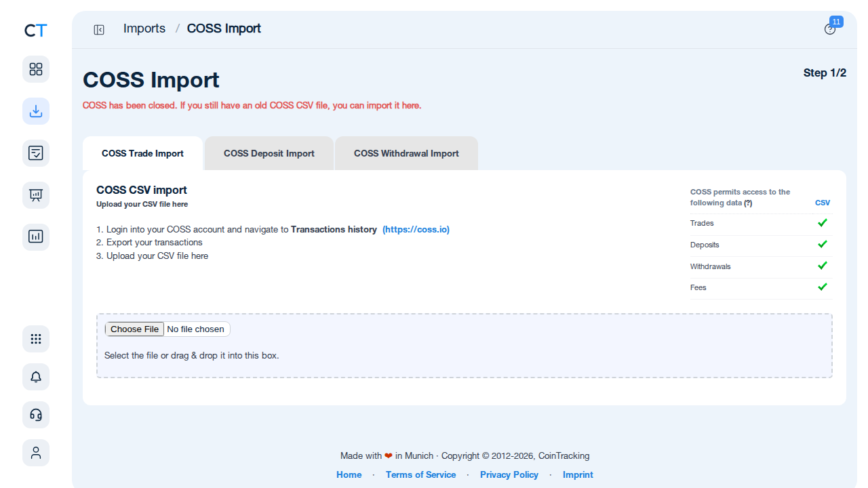Click the green checkmark for Deposits
The height and width of the screenshot is (488, 868).
tap(823, 244)
